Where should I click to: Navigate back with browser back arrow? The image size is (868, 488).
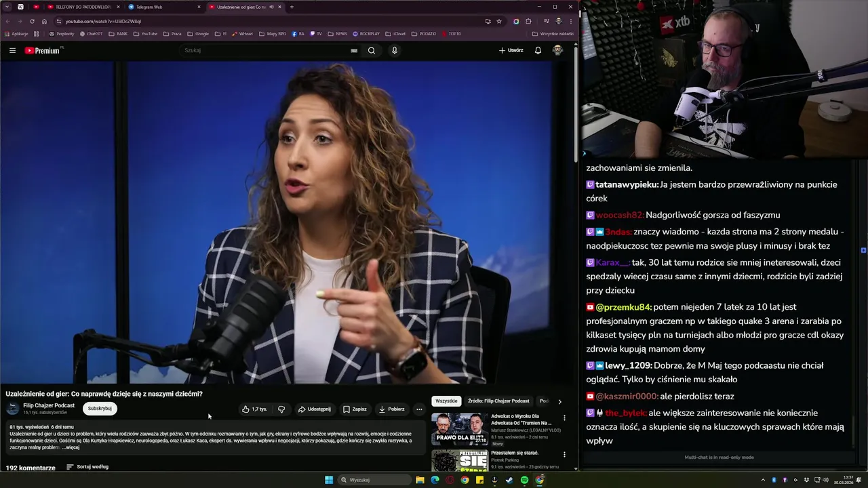[x=7, y=21]
